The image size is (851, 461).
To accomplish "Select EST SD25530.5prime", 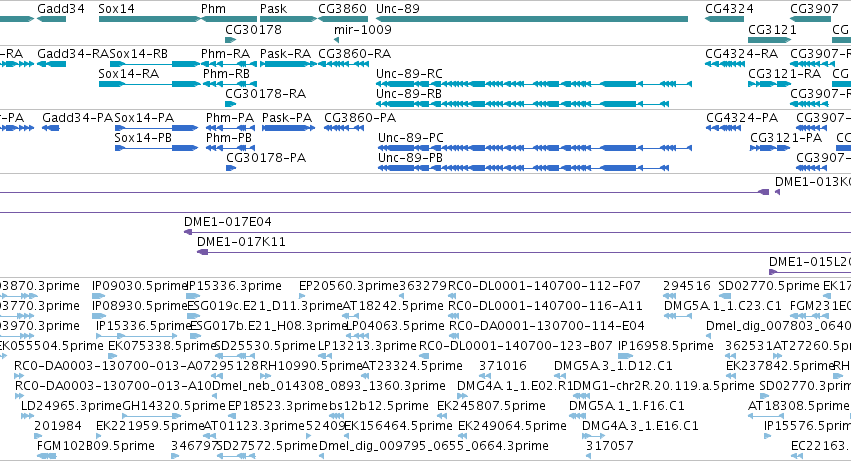I will click(x=265, y=346).
